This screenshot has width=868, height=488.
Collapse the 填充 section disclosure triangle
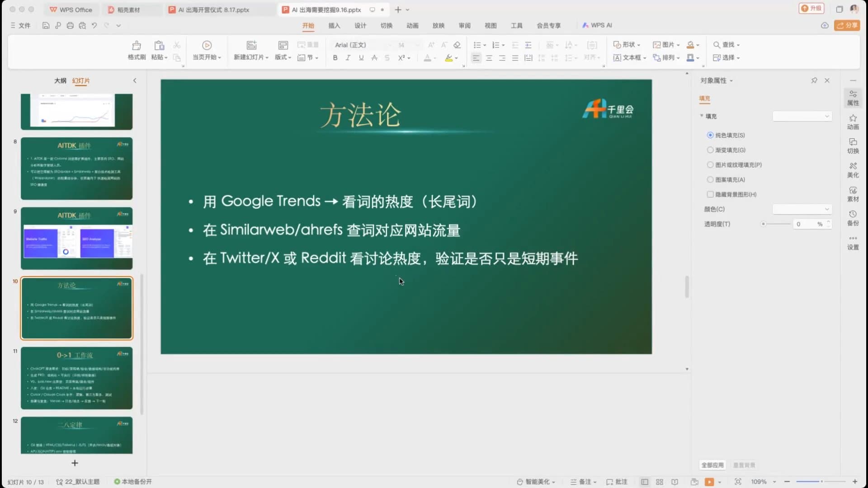702,116
